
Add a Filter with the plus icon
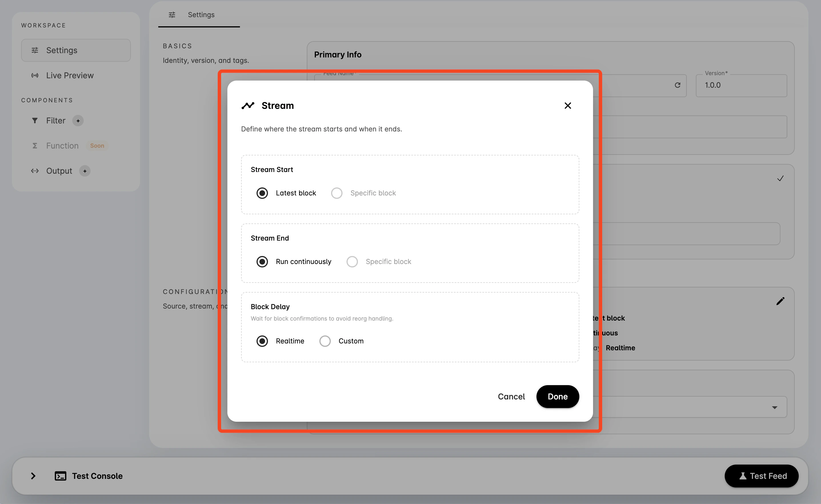click(78, 121)
